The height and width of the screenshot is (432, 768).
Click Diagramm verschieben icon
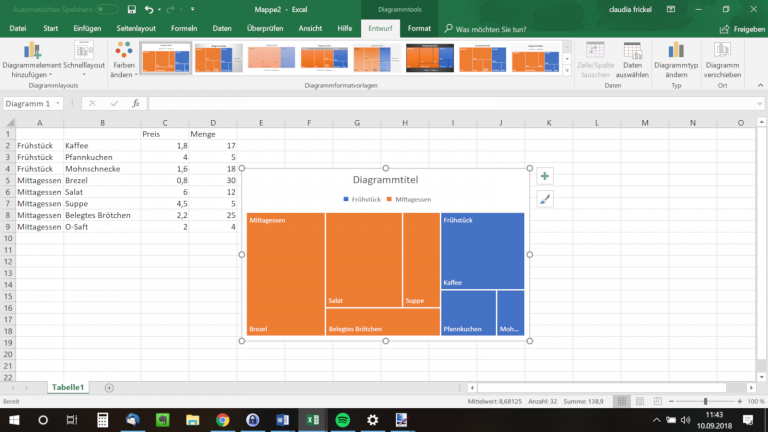click(722, 59)
